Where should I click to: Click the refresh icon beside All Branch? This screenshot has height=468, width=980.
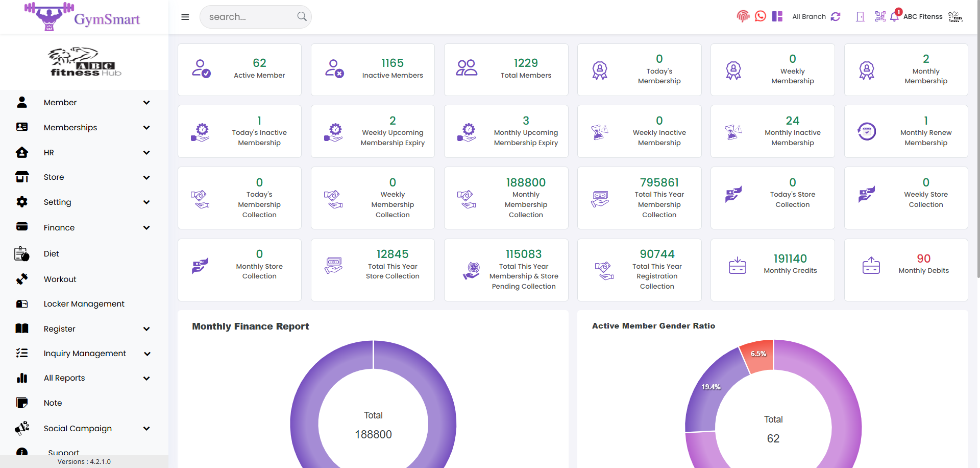tap(836, 16)
